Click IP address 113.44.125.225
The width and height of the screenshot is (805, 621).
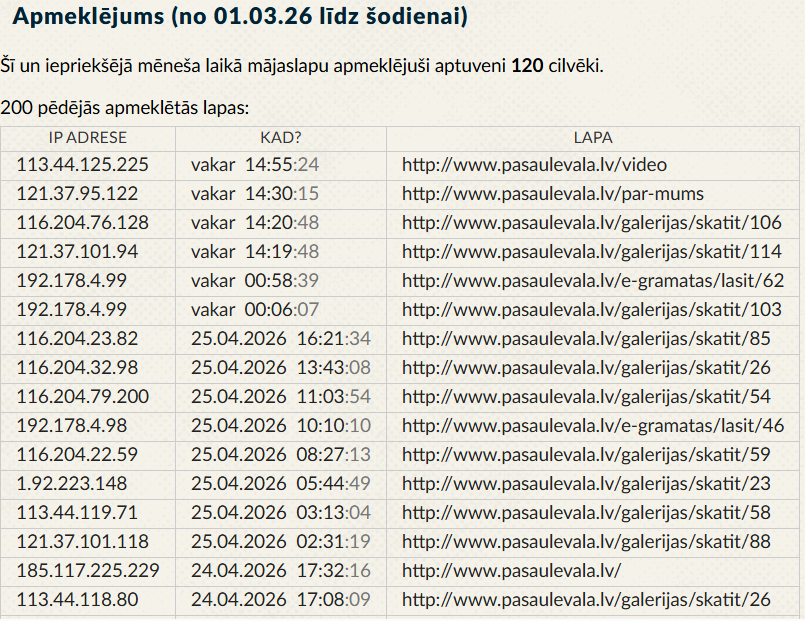[x=82, y=165]
